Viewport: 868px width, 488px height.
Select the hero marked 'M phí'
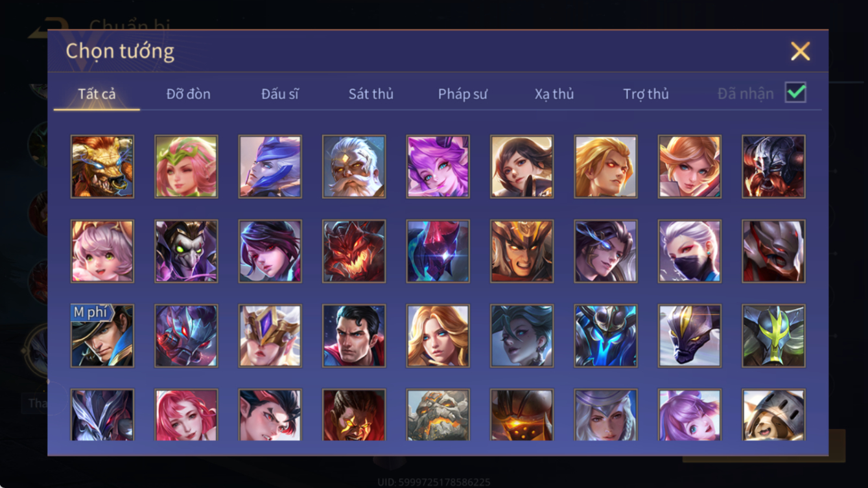coord(102,336)
